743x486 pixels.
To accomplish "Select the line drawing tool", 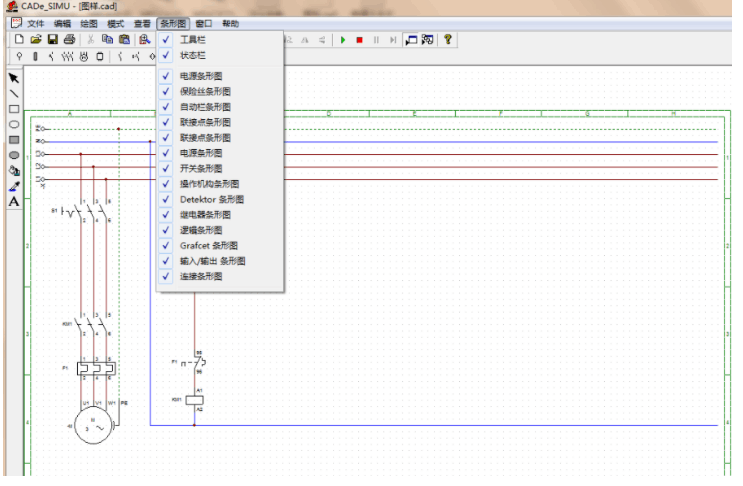I will pyautogui.click(x=14, y=93).
